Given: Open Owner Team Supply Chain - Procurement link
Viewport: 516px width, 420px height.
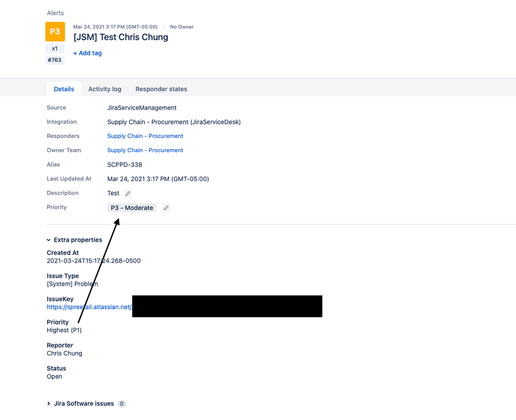Looking at the screenshot, I should pos(145,150).
